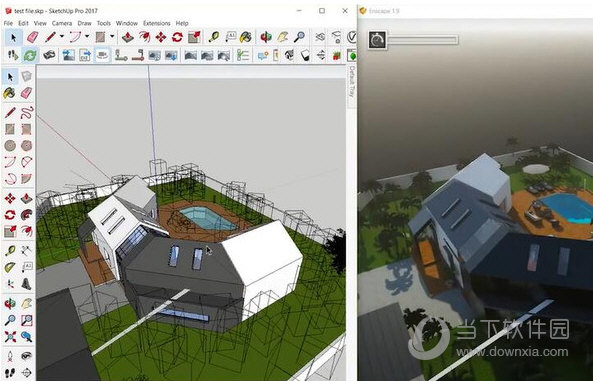
Task: Open the Default Tray side tab
Action: coord(352,81)
